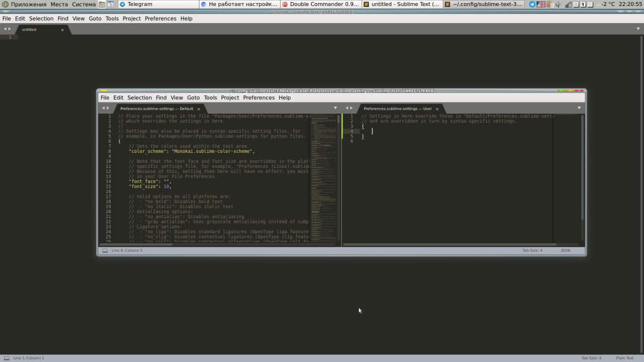Open View menu in Preferences settings window
The image size is (644, 362).
click(177, 98)
